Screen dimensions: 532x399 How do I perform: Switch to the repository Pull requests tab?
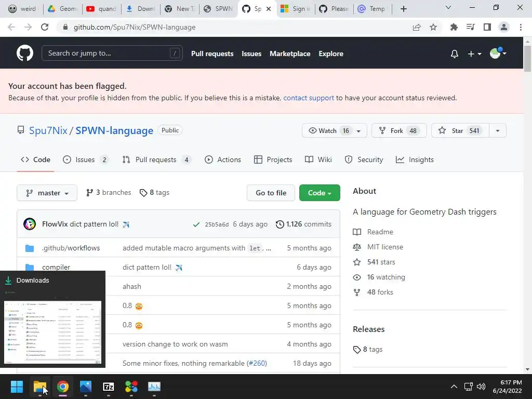[x=157, y=159]
